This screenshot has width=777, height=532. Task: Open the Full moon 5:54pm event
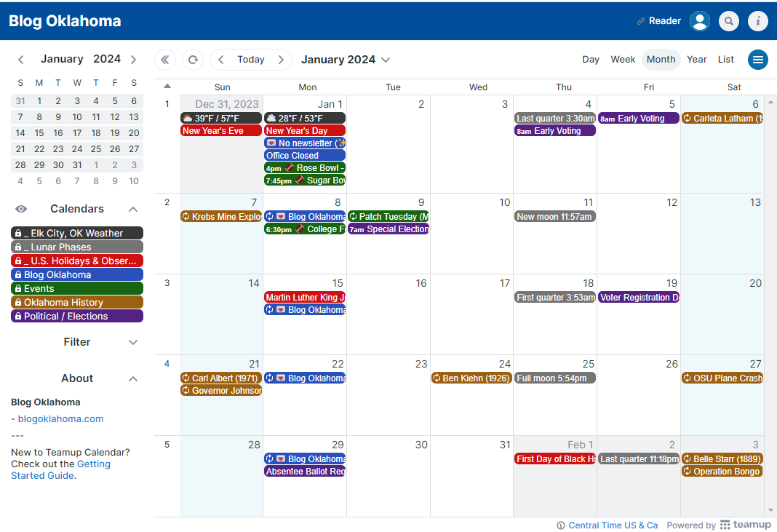tap(555, 378)
